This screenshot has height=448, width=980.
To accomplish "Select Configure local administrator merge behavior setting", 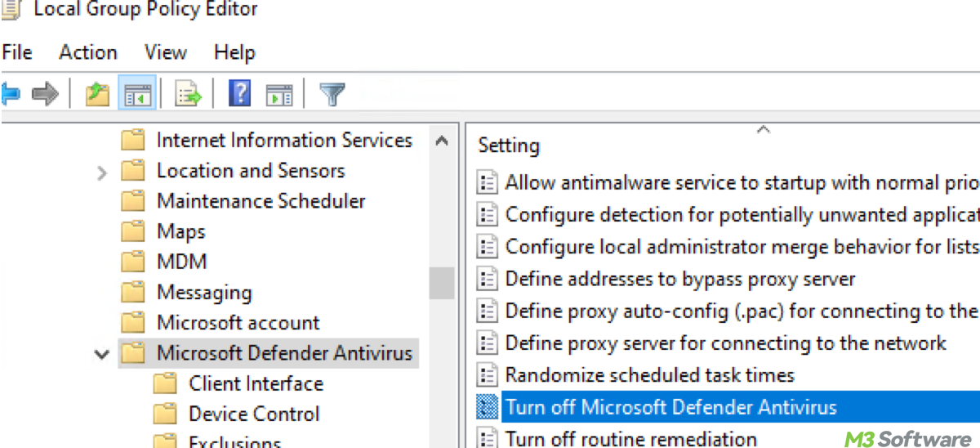I will [742, 246].
